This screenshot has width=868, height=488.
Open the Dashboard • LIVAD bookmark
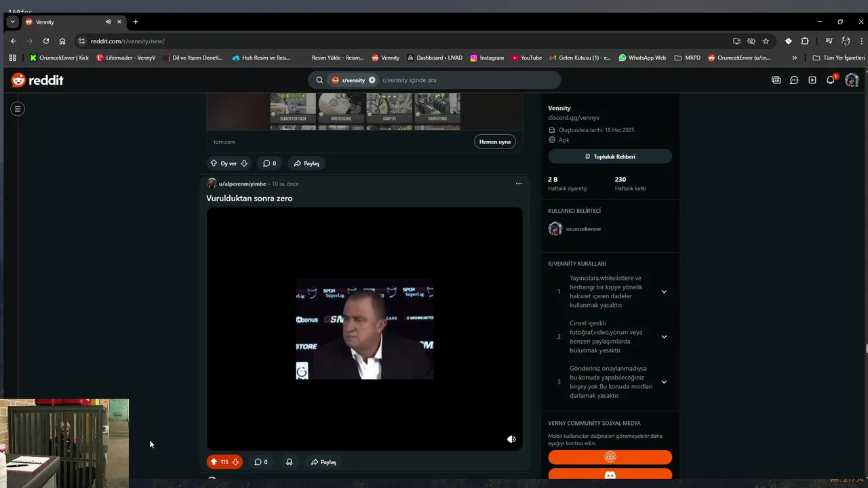(435, 58)
